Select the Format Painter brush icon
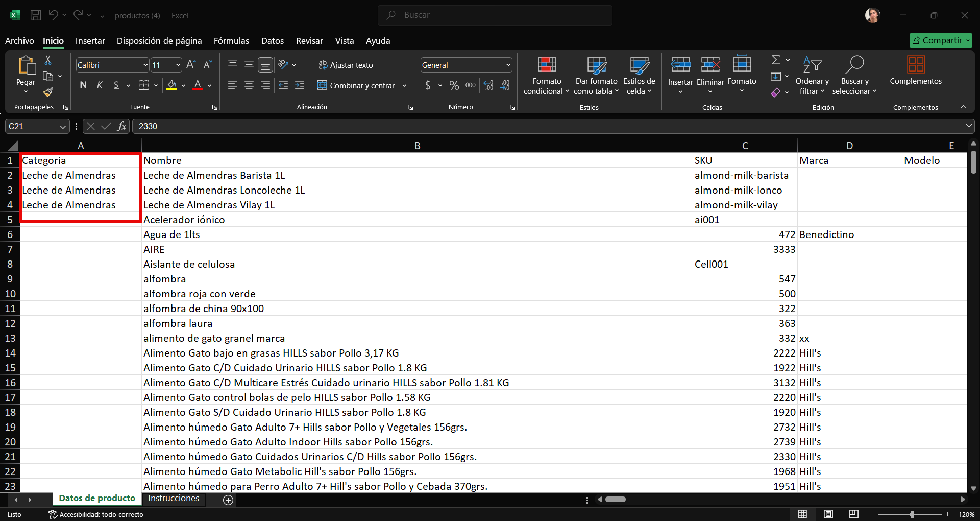980x521 pixels. tap(48, 92)
